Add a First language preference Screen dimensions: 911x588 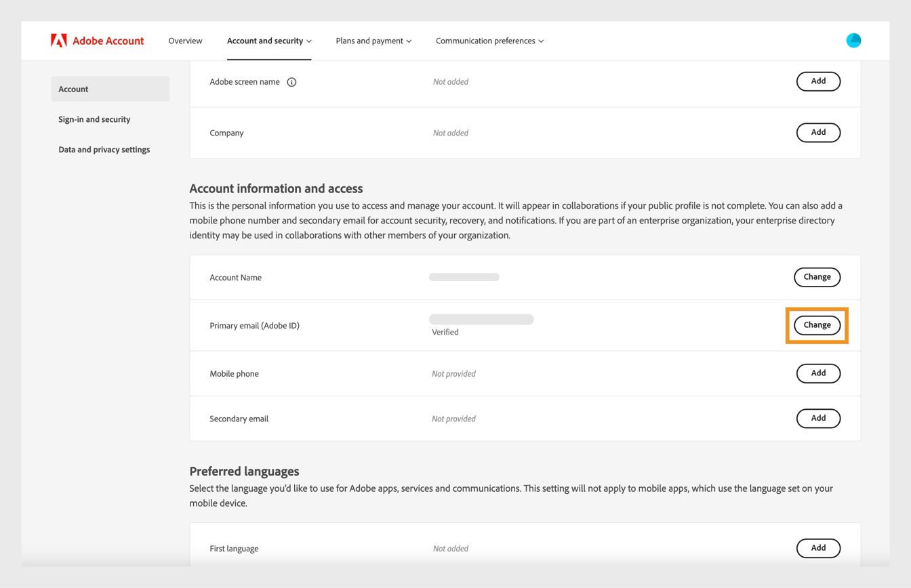tap(818, 547)
